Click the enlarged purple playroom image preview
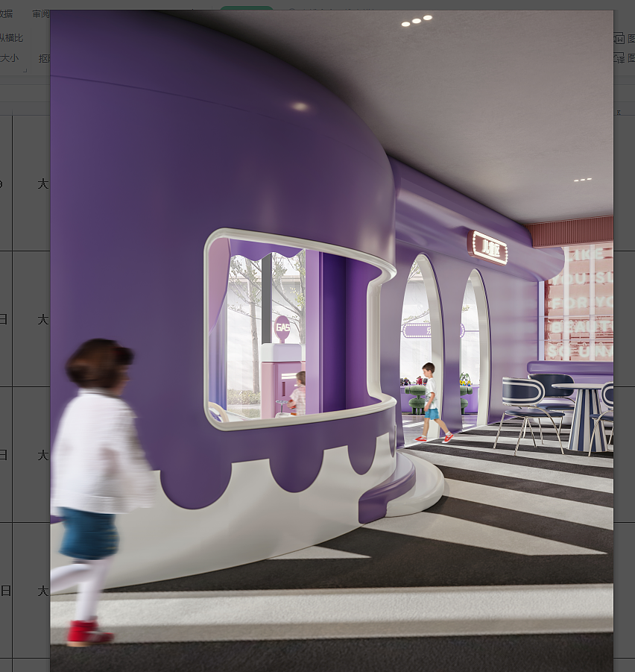This screenshot has width=635, height=672. pyautogui.click(x=332, y=341)
